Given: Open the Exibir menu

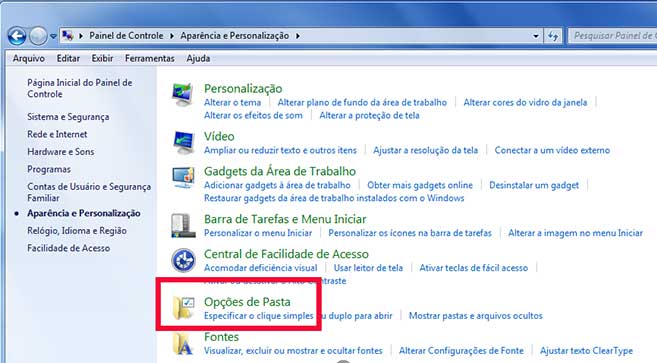Looking at the screenshot, I should [x=102, y=58].
